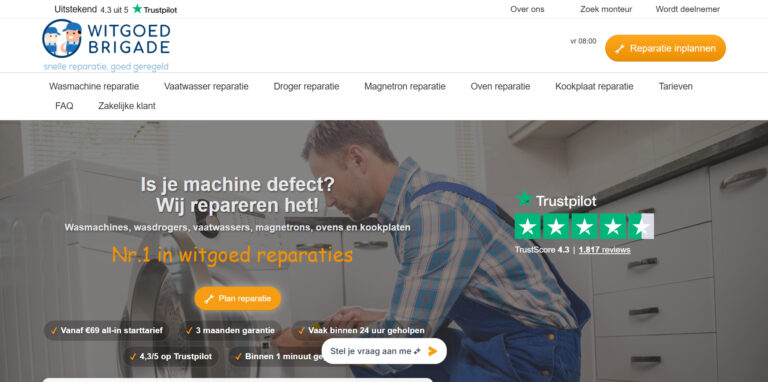Click Uitstekend 4.3 uit 5 Trustpilot rating
768x382 pixels.
coord(116,9)
